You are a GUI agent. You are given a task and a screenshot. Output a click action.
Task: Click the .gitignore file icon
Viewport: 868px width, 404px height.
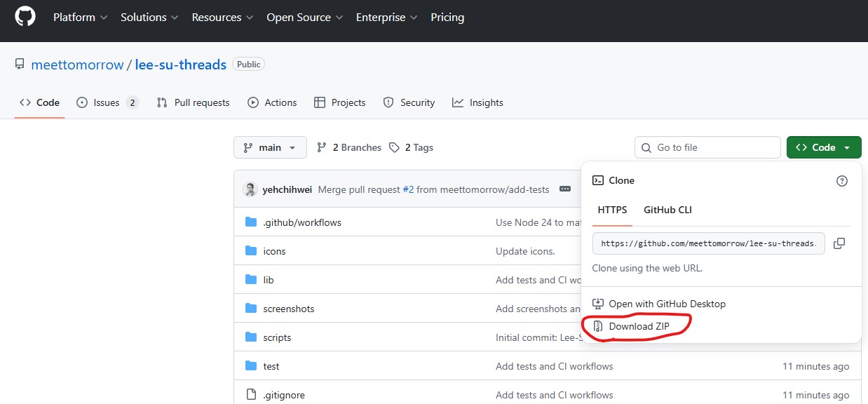click(251, 395)
